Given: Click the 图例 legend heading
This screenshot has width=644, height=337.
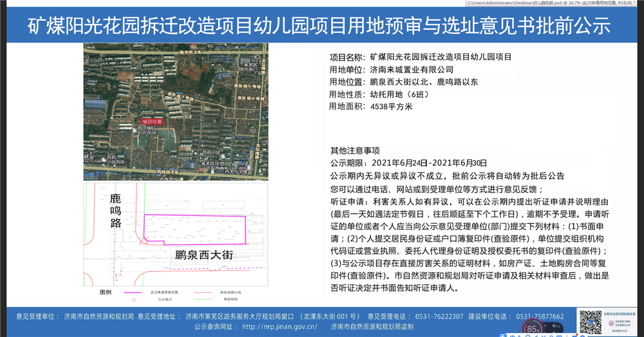Looking at the screenshot, I should (x=106, y=293).
